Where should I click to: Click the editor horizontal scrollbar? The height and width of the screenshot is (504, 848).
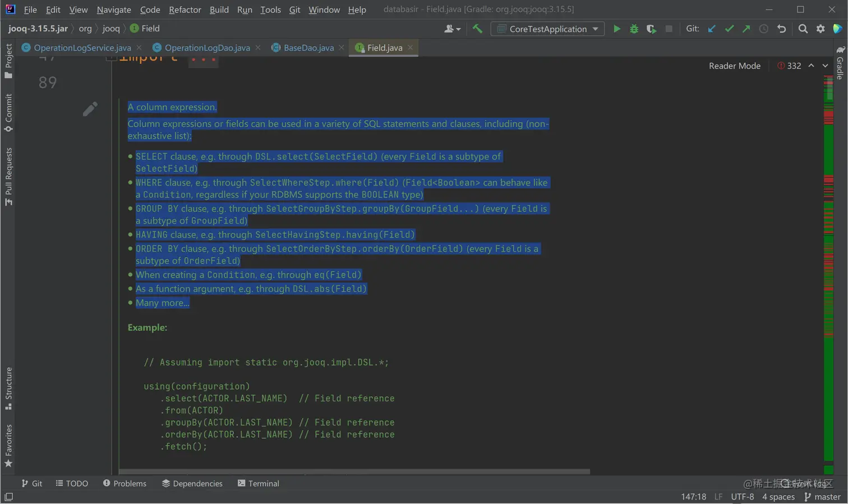click(x=354, y=472)
